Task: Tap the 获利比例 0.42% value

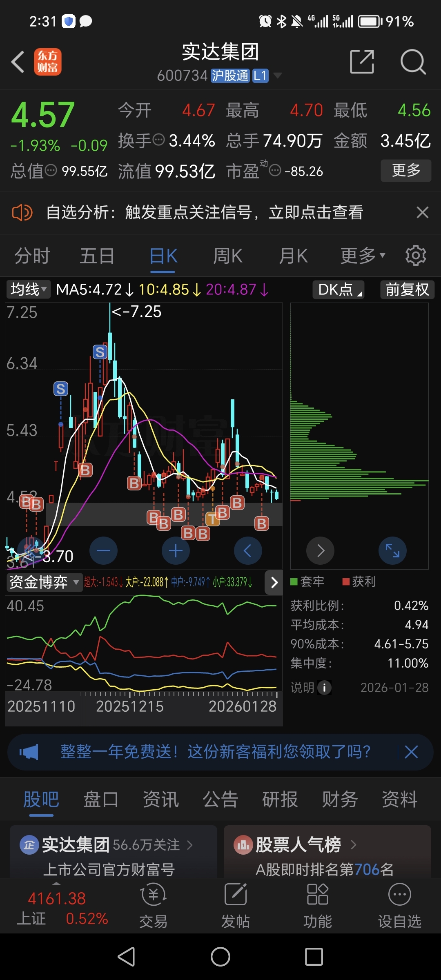Action: coord(411,606)
